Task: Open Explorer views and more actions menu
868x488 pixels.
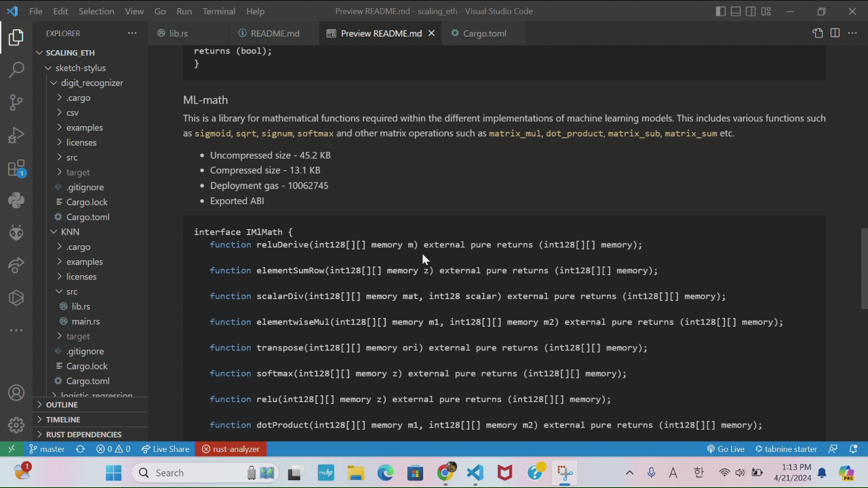Action: pos(132,33)
